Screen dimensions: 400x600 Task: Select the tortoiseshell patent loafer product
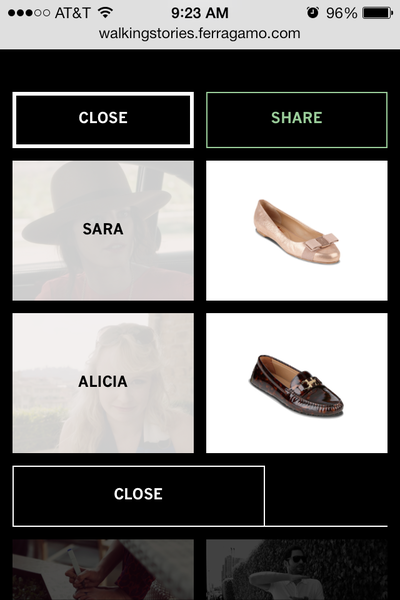(297, 383)
